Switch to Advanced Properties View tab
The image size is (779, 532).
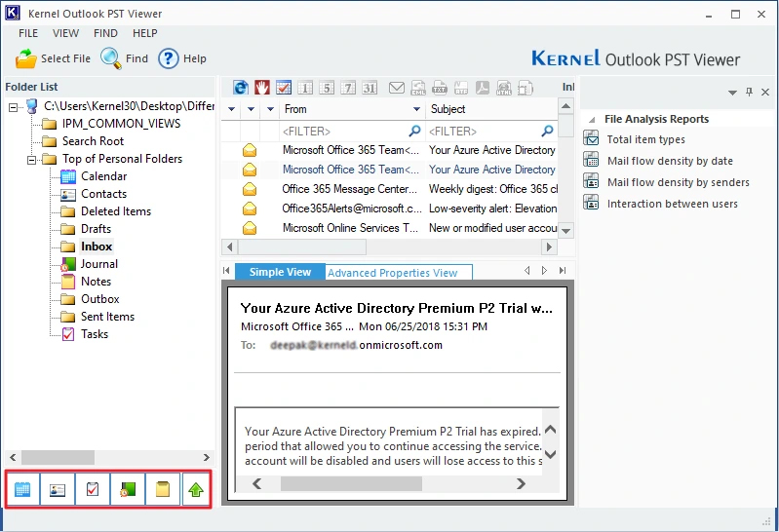point(399,272)
